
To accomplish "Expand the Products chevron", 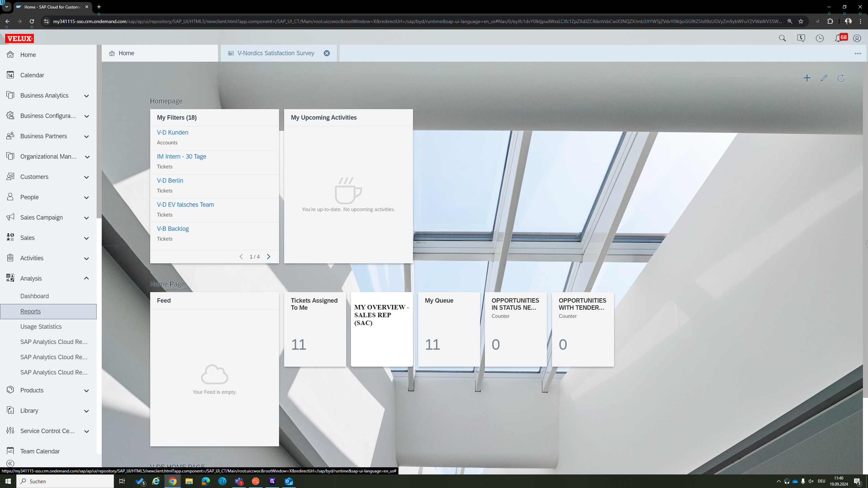I will point(86,390).
